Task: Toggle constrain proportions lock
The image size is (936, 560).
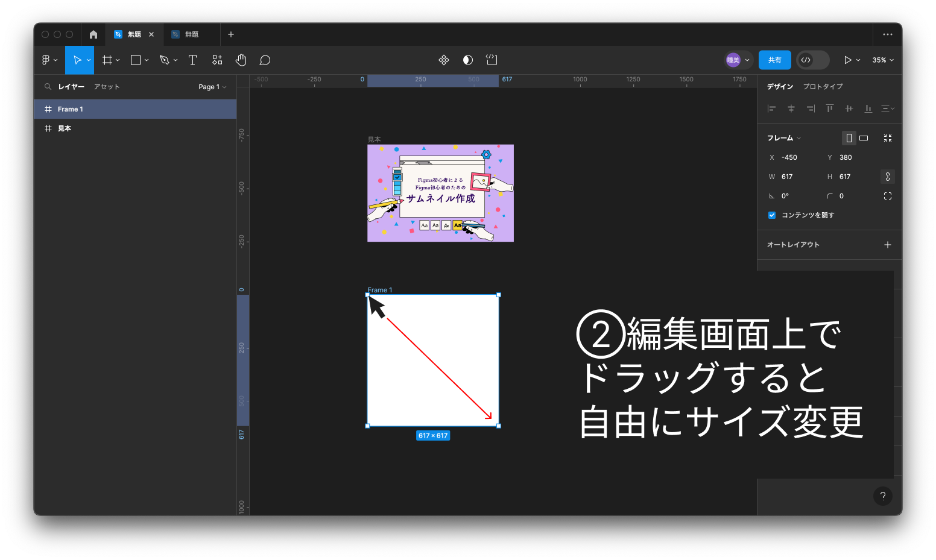Action: (887, 177)
